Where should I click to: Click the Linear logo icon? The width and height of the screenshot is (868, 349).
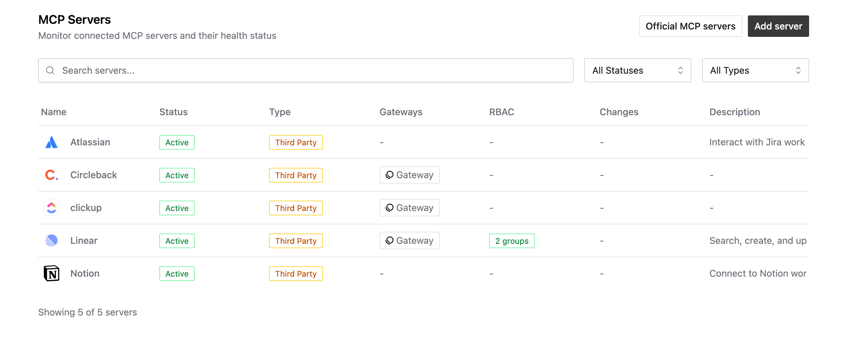[51, 241]
